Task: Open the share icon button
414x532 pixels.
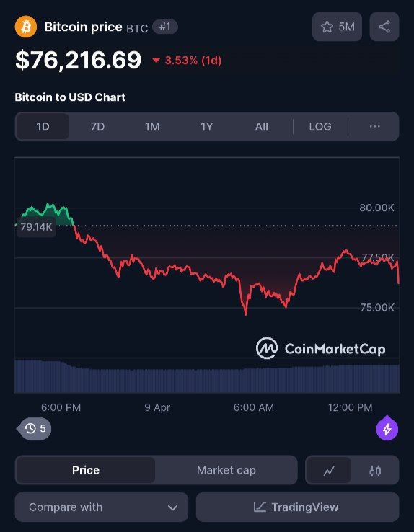Action: [x=384, y=27]
